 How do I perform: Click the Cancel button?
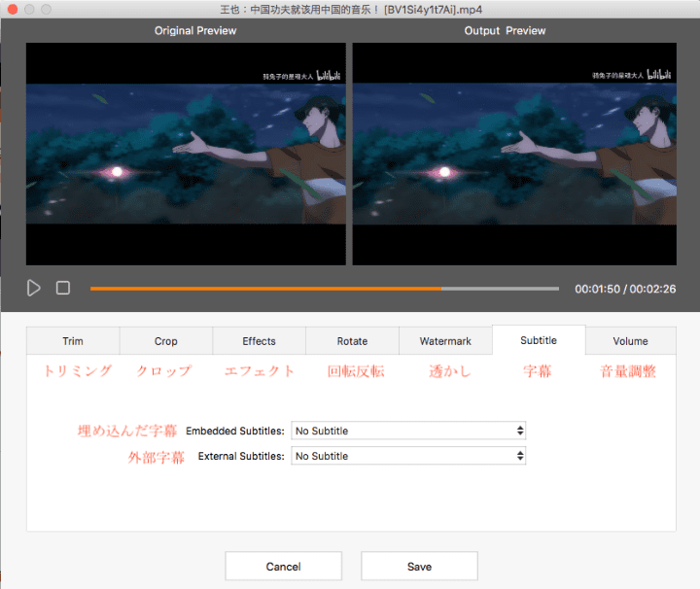(284, 567)
